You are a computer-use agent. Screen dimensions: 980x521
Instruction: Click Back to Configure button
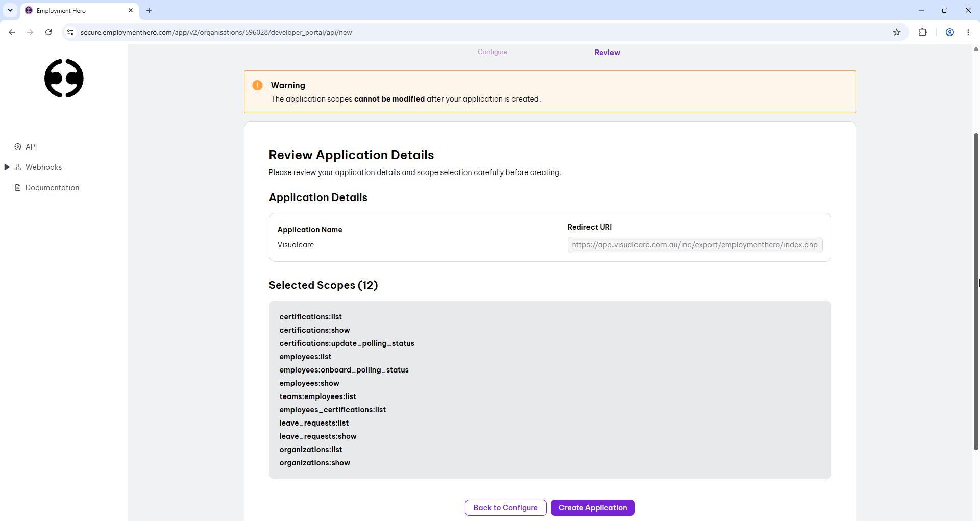pos(506,508)
